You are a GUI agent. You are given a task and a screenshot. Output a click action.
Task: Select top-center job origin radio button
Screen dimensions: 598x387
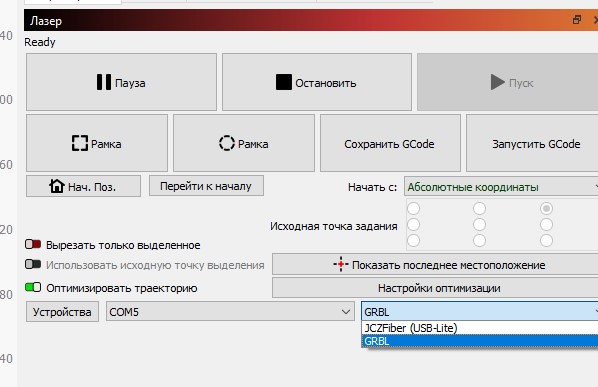point(479,209)
